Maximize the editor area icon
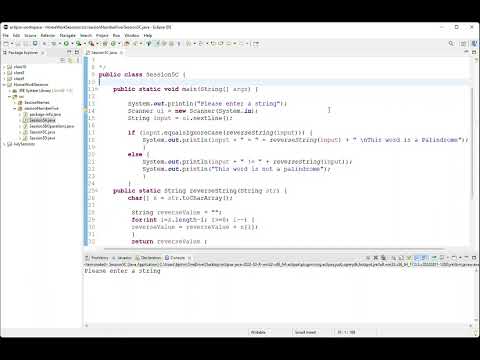480x360 pixels. click(x=474, y=52)
